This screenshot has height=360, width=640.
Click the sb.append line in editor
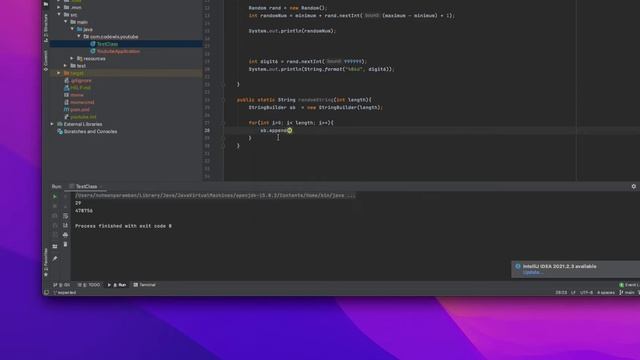(x=276, y=131)
